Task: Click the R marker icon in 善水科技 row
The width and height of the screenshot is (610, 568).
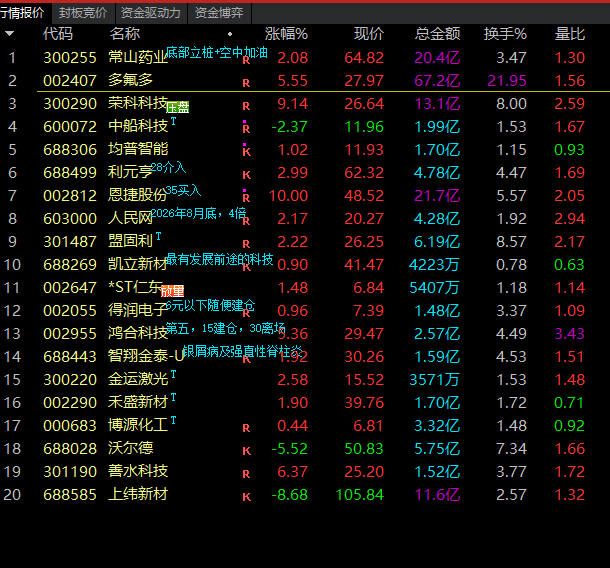Action: coord(246,474)
